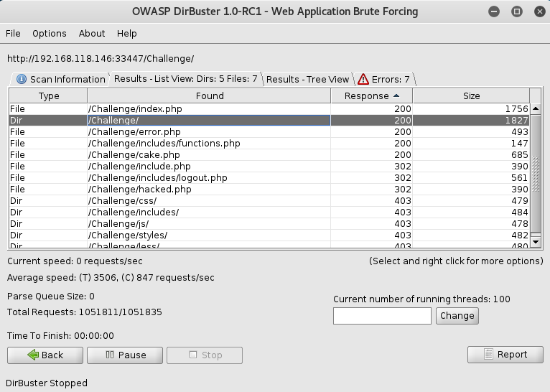Open the Options menu
The image size is (550, 392).
click(50, 33)
